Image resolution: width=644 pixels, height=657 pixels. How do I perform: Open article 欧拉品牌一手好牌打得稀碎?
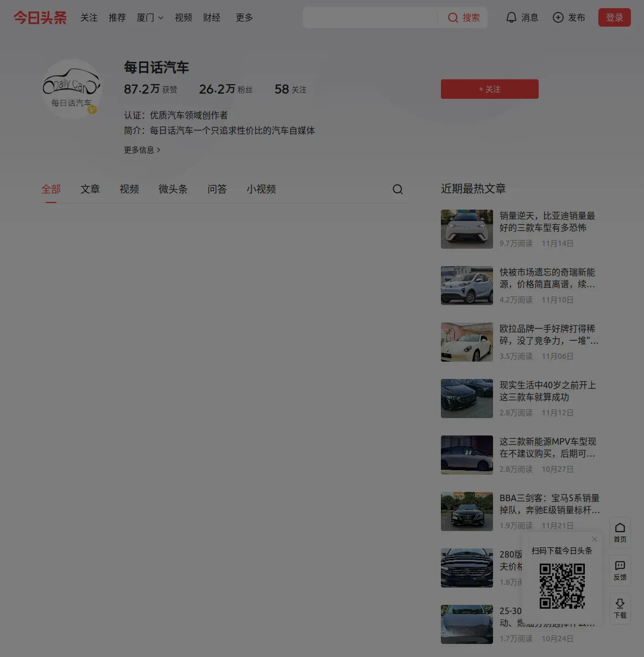549,334
